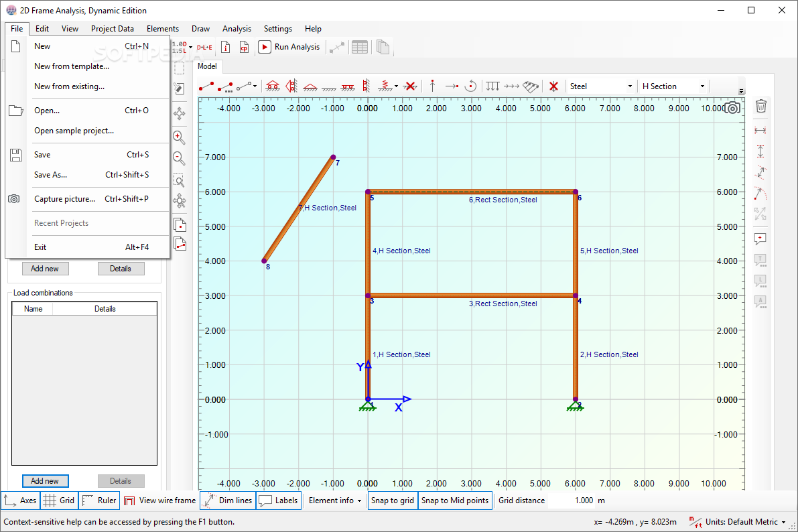Select the draw member line tool
Viewport: 798px width, 532px height.
click(206, 86)
